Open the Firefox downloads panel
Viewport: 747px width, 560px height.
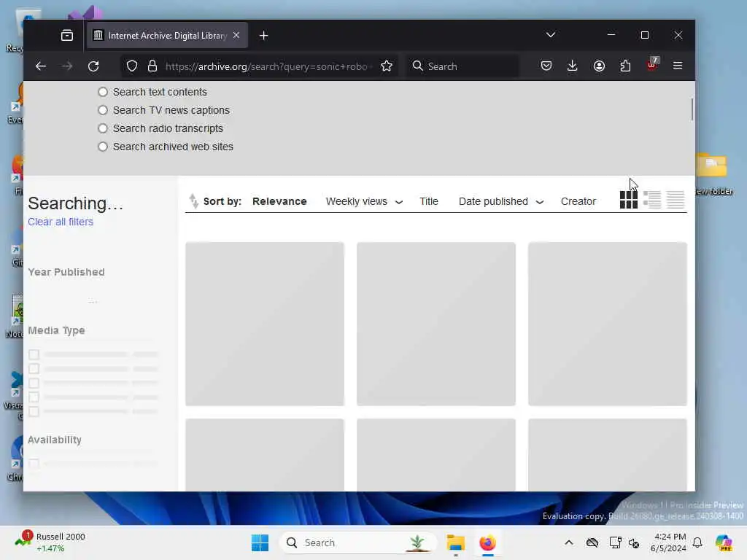(x=573, y=66)
